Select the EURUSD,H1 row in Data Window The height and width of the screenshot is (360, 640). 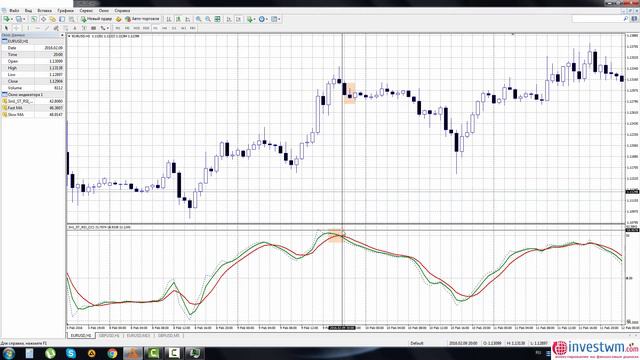32,41
